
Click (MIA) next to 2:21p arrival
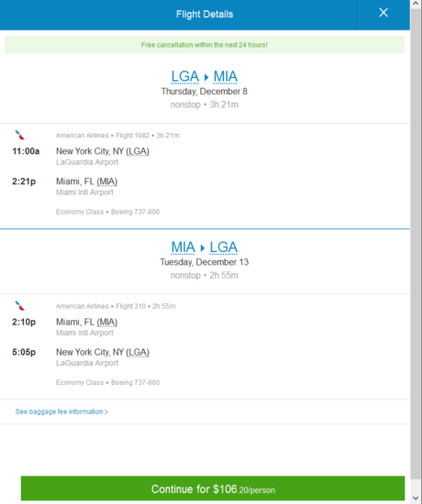106,181
